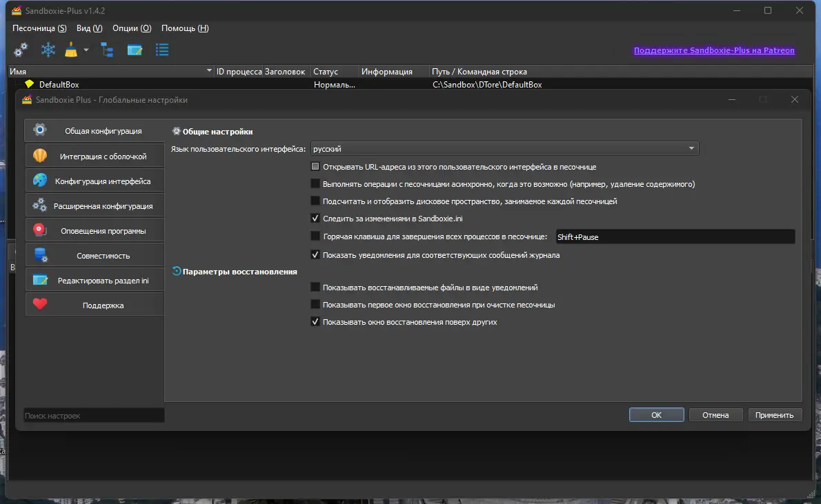Viewport: 821px width, 504px height.
Task: Click the tree view toolbar icon
Action: 108,50
